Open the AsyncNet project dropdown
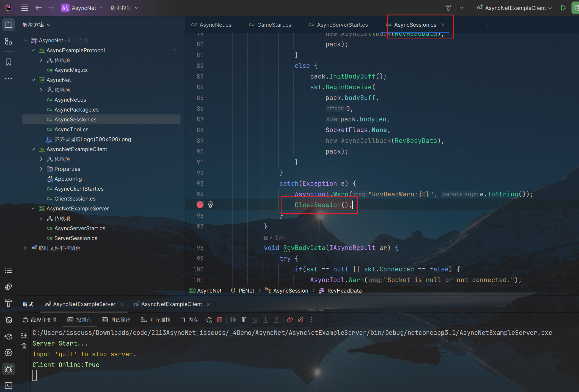 point(82,8)
